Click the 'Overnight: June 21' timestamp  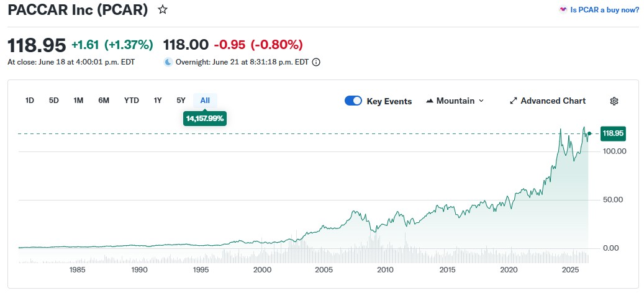(x=242, y=62)
